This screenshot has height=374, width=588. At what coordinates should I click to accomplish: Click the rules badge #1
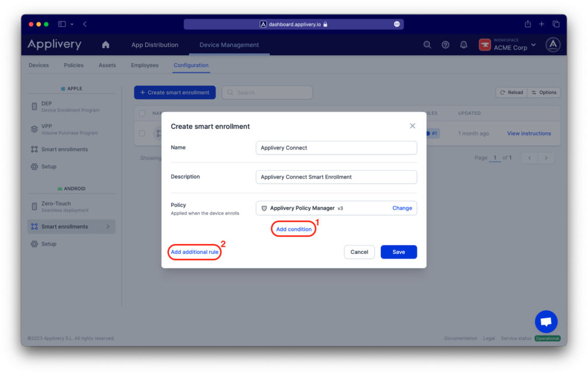pos(432,133)
